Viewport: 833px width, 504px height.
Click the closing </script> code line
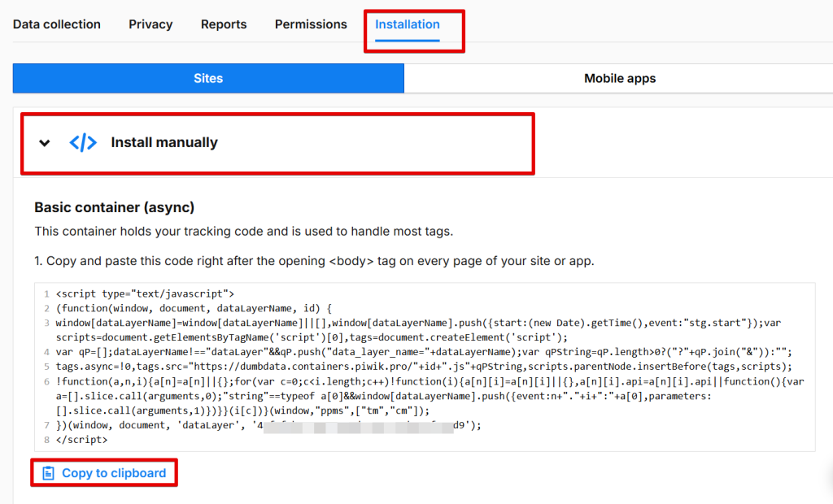(x=81, y=440)
